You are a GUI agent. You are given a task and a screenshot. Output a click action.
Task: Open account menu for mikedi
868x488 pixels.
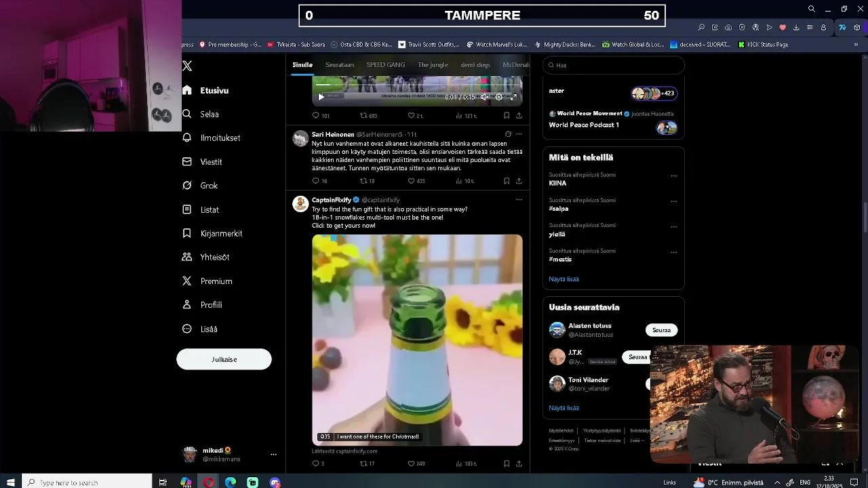click(273, 455)
